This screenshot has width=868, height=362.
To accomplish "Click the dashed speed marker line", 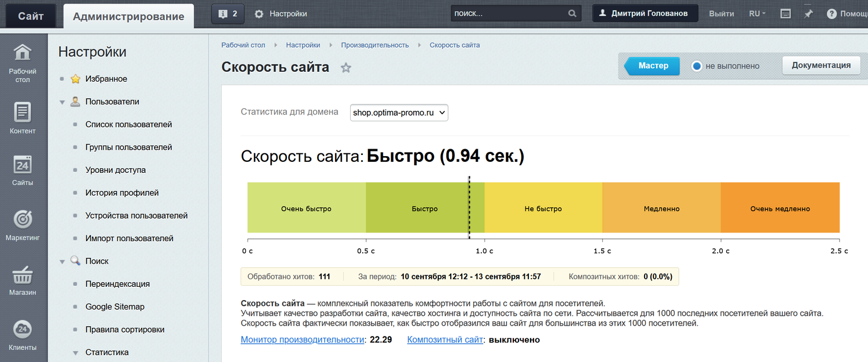I will (469, 208).
